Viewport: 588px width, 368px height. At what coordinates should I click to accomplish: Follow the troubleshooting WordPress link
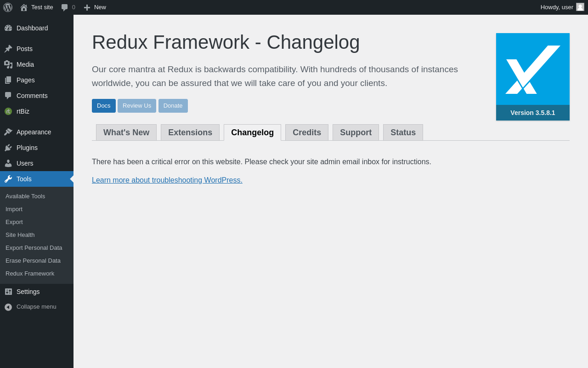click(167, 180)
